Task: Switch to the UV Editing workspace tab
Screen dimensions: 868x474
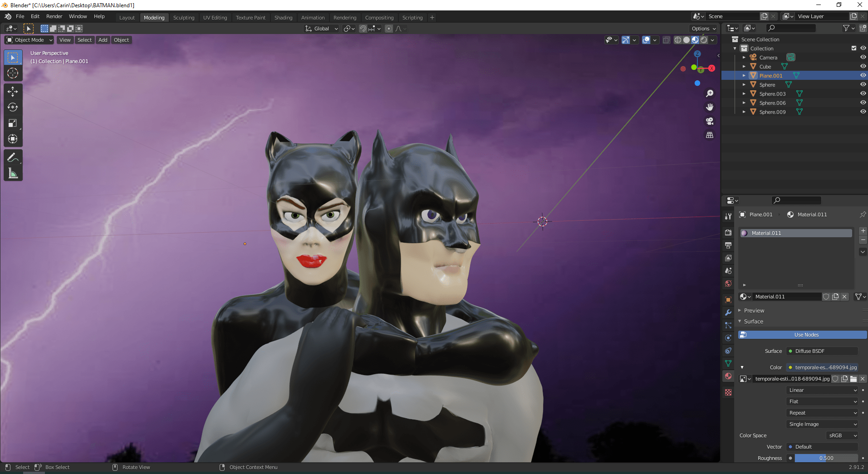Action: click(215, 18)
